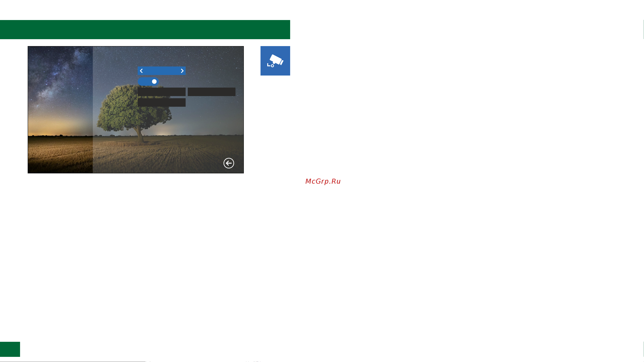Click the left chevron in the blue selector

[141, 71]
